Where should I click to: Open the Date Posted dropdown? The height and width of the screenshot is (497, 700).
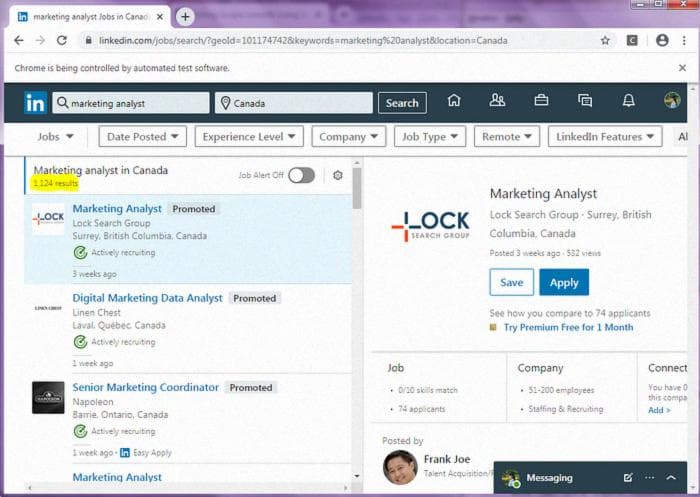[143, 137]
